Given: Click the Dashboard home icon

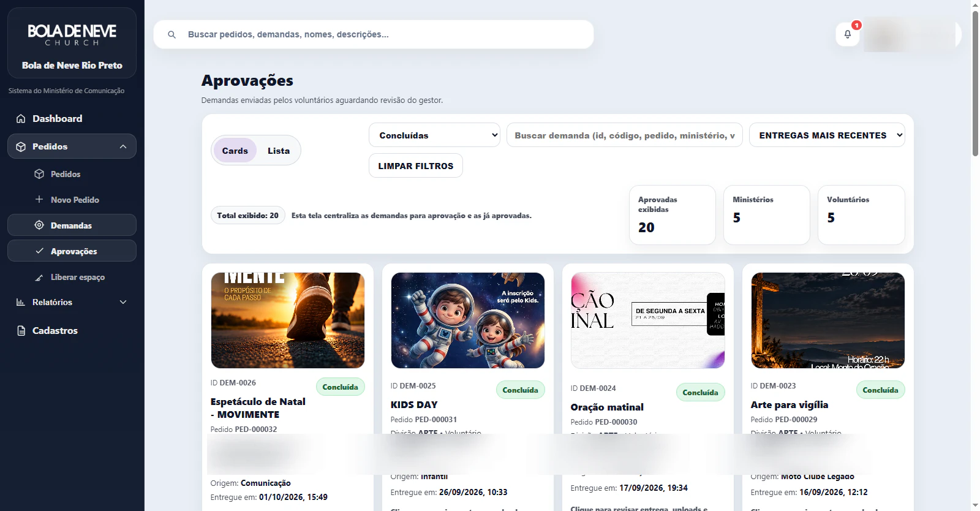Looking at the screenshot, I should [x=21, y=119].
